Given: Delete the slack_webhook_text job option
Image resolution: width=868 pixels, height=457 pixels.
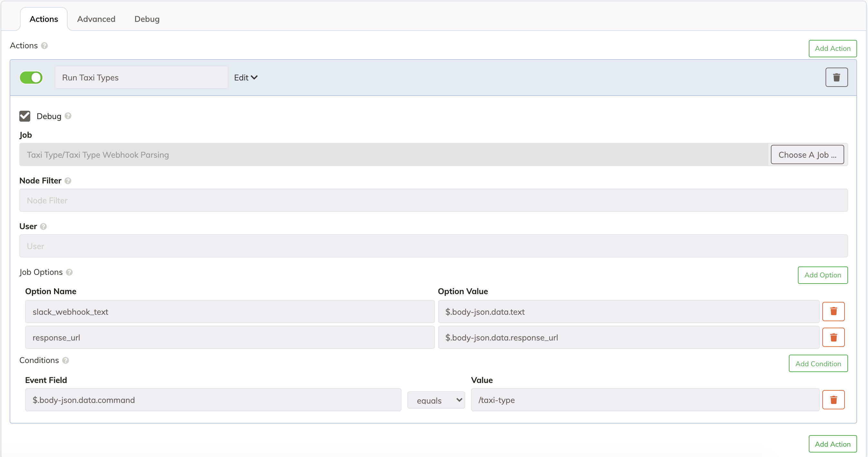Looking at the screenshot, I should coord(834,312).
